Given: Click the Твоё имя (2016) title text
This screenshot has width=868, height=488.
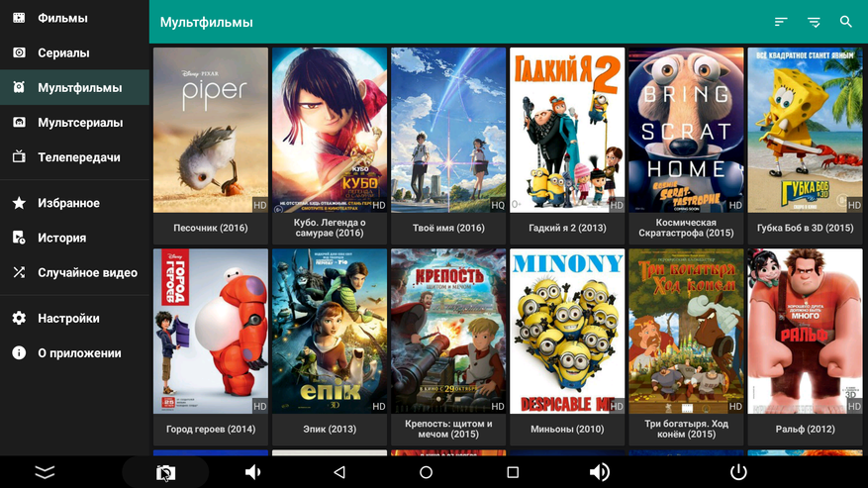Looking at the screenshot, I should point(448,228).
